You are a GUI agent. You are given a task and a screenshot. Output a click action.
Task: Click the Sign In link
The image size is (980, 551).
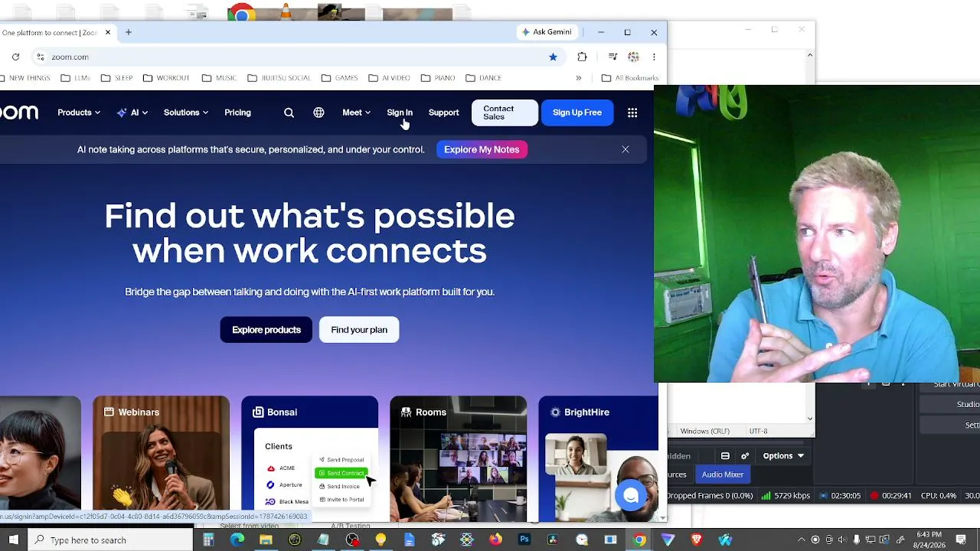point(400,112)
